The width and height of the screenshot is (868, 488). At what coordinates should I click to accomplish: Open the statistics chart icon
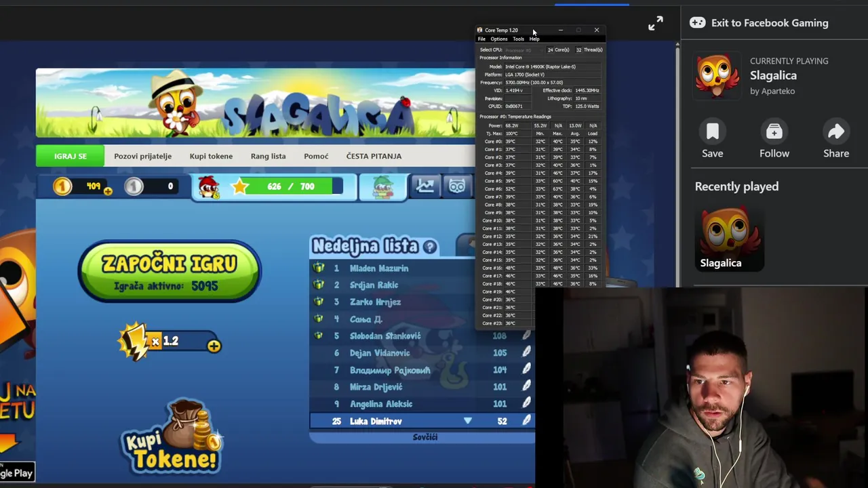(x=425, y=186)
